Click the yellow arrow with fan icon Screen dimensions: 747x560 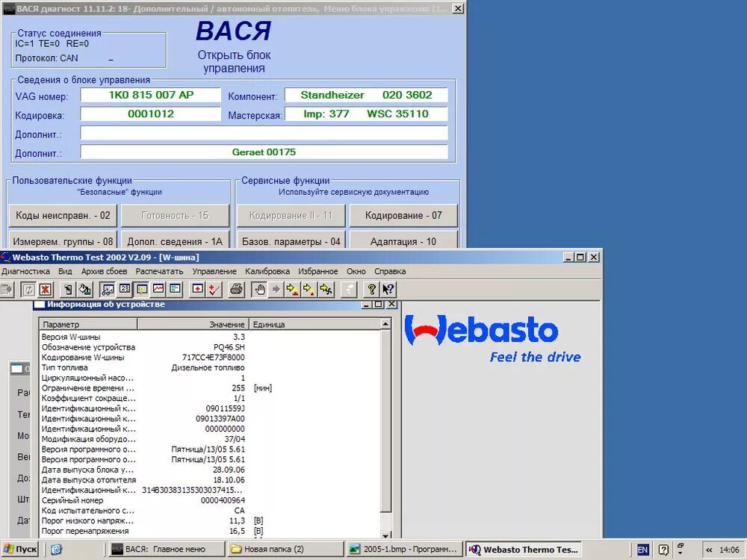[x=326, y=289]
